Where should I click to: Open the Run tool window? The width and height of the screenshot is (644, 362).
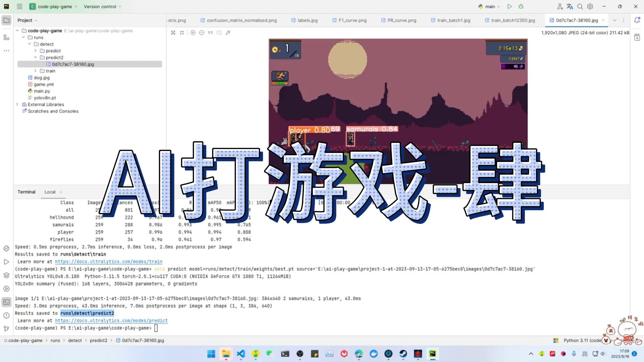click(x=6, y=262)
